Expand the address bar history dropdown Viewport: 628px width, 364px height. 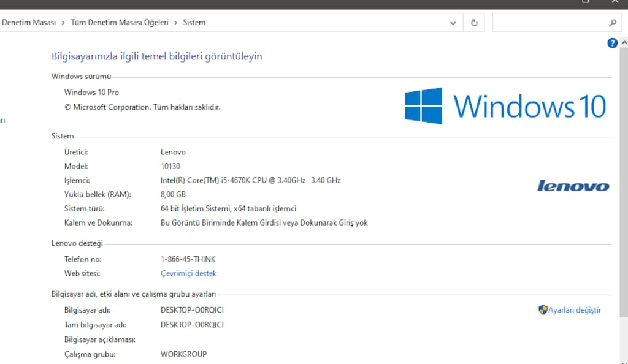453,23
